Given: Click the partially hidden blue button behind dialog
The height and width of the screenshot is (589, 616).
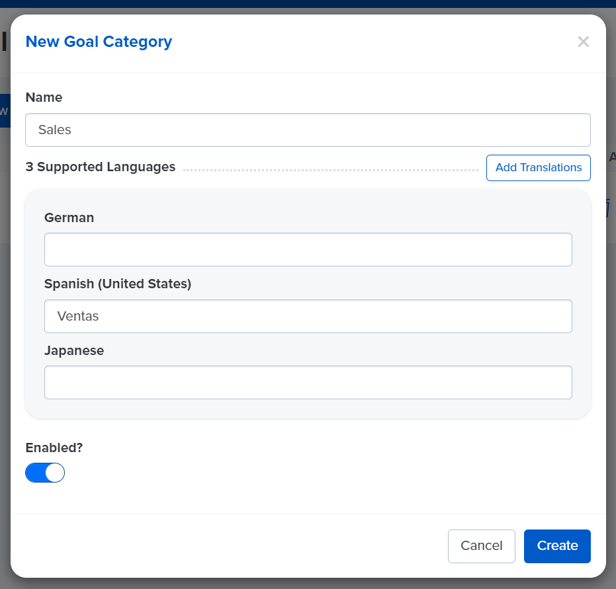Looking at the screenshot, I should [5, 111].
